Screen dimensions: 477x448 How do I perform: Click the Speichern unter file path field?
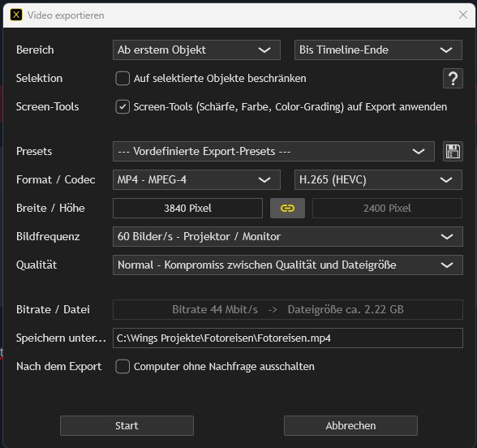click(288, 338)
